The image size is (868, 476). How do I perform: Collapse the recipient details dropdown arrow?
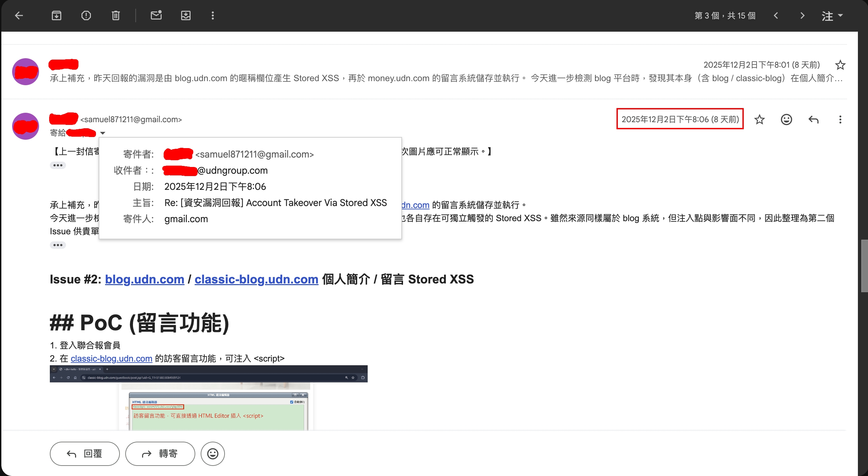point(103,133)
